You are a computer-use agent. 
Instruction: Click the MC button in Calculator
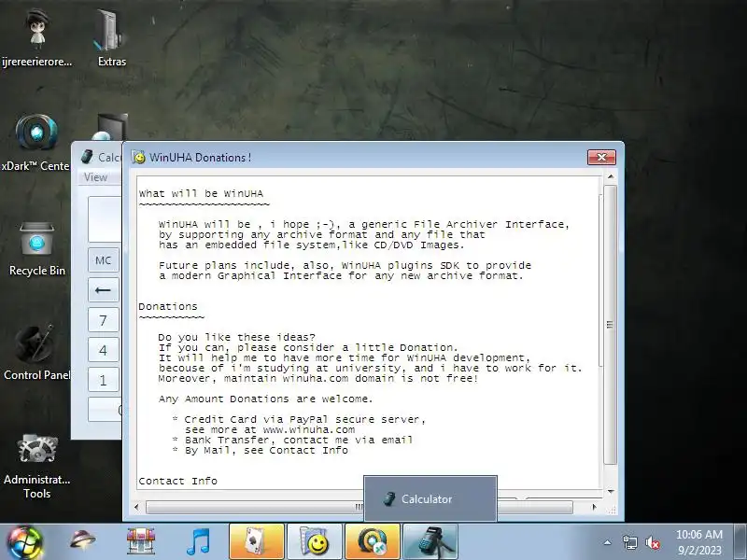pos(104,260)
